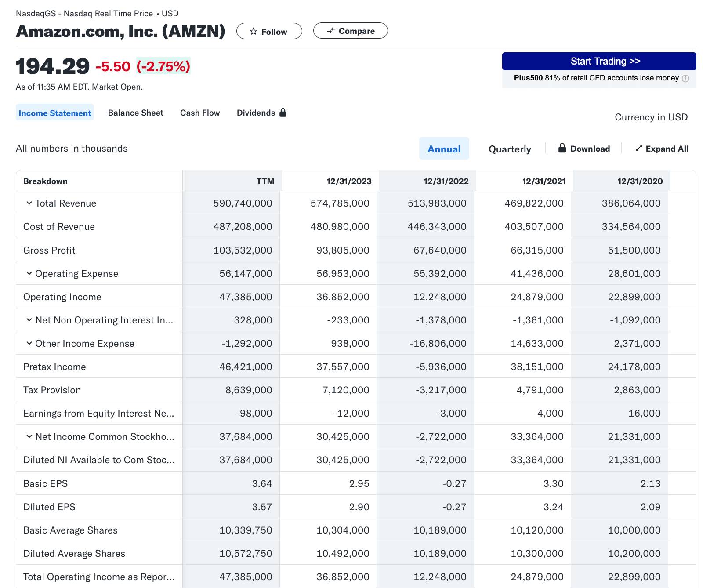Click Diluted NI Available row label
The height and width of the screenshot is (588, 710).
(99, 460)
